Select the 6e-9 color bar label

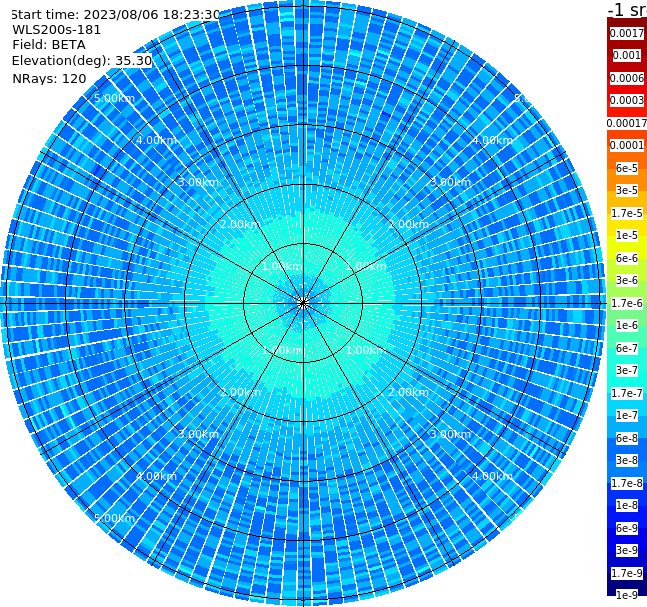tap(627, 528)
